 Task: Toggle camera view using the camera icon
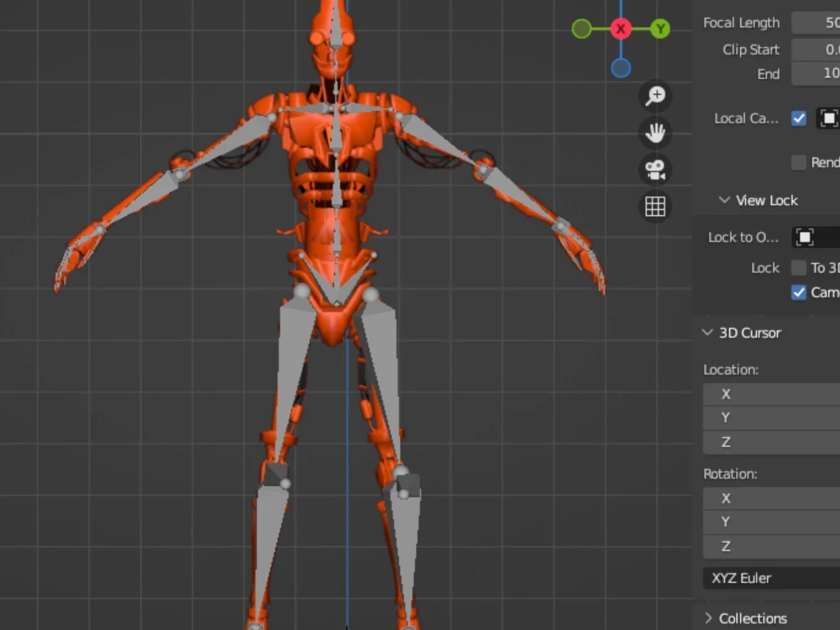click(656, 170)
